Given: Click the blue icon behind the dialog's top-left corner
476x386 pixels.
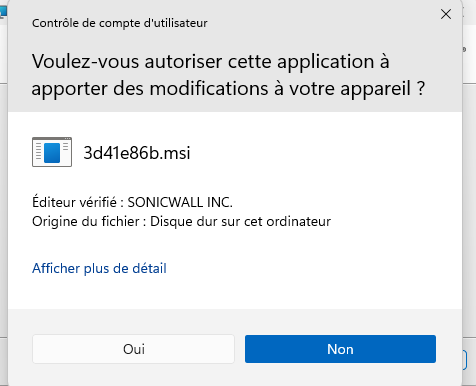Looking at the screenshot, I should pyautogui.click(x=3, y=12).
